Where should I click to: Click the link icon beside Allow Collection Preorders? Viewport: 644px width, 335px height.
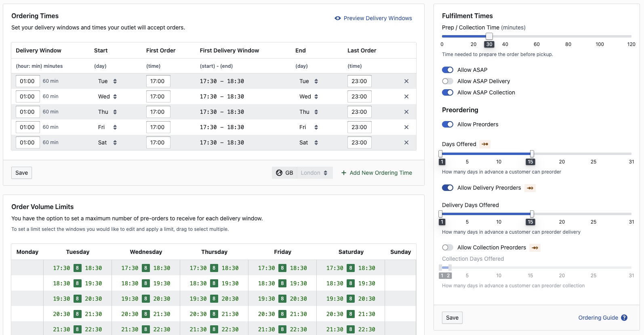coord(535,248)
